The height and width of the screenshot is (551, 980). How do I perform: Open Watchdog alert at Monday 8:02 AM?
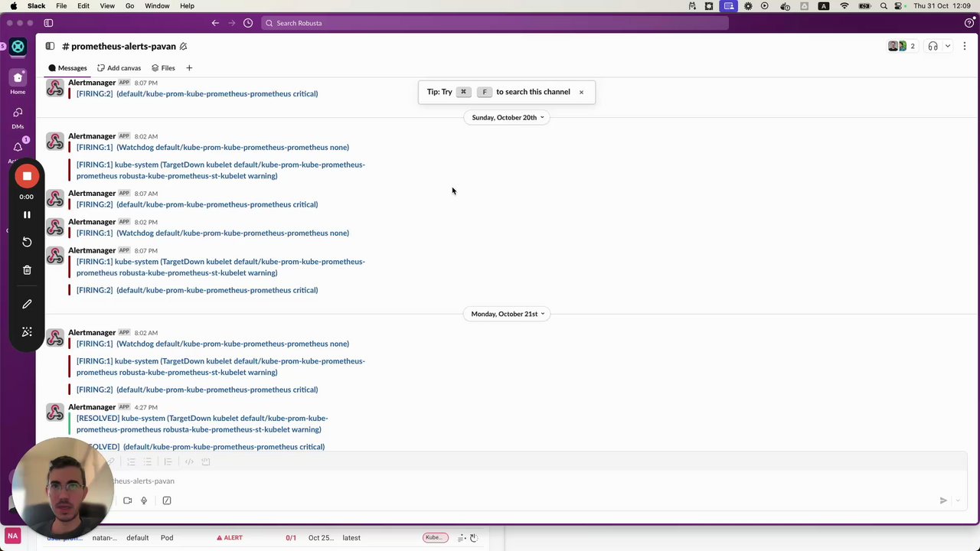pos(213,344)
